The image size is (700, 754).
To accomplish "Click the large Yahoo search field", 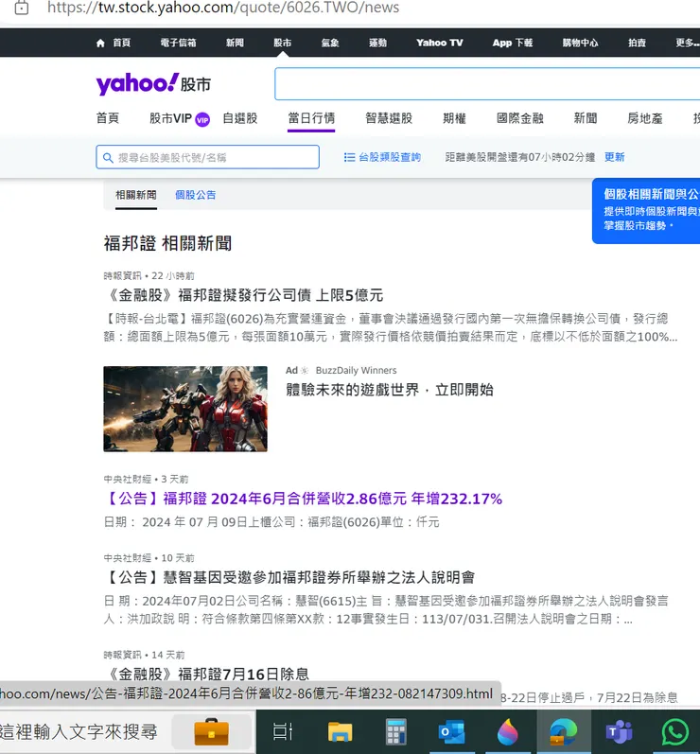I will [487, 83].
